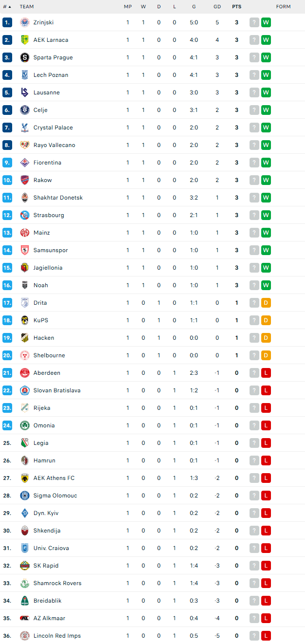305x644 pixels.
Task: Sort by MP column header
Action: coord(128,7)
